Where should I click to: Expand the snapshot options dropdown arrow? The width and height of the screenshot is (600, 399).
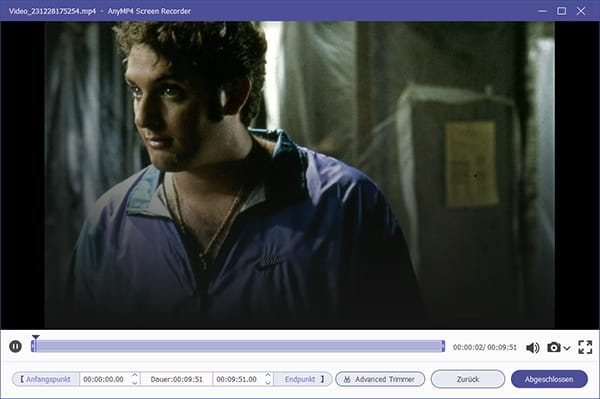(567, 348)
